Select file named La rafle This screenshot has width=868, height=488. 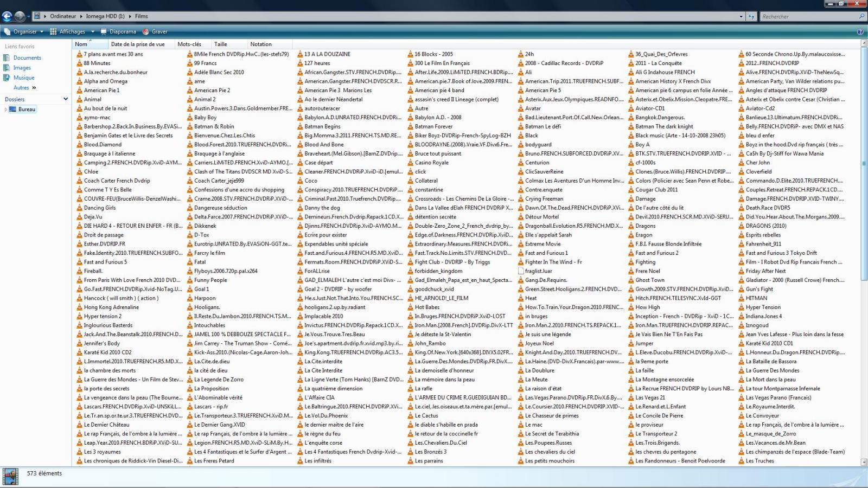pos(424,388)
